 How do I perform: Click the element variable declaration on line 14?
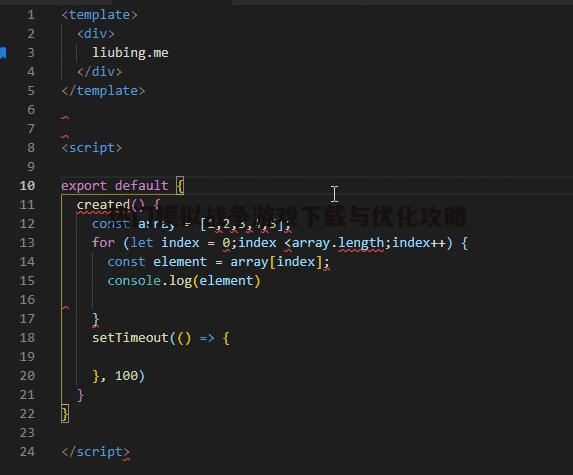click(x=179, y=262)
